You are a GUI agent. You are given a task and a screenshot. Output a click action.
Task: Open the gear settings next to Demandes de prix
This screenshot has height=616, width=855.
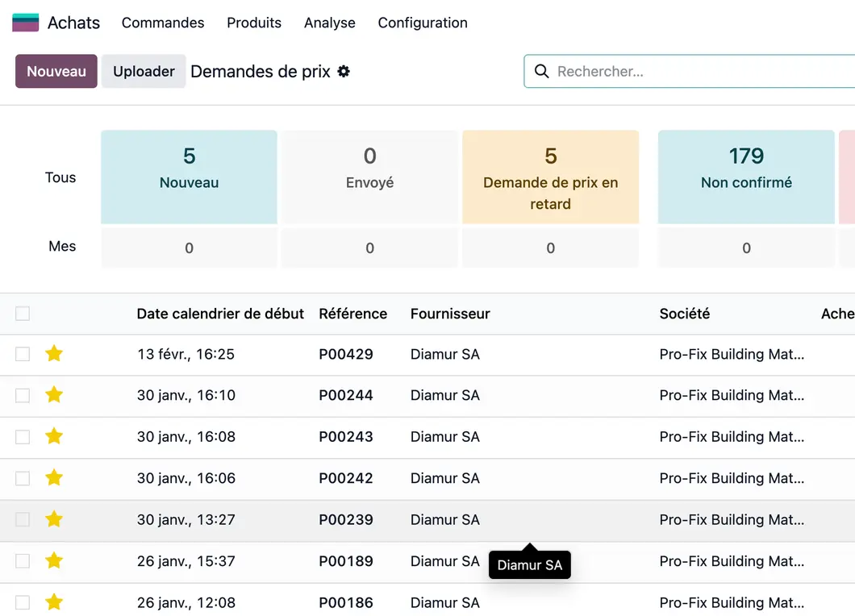click(344, 72)
